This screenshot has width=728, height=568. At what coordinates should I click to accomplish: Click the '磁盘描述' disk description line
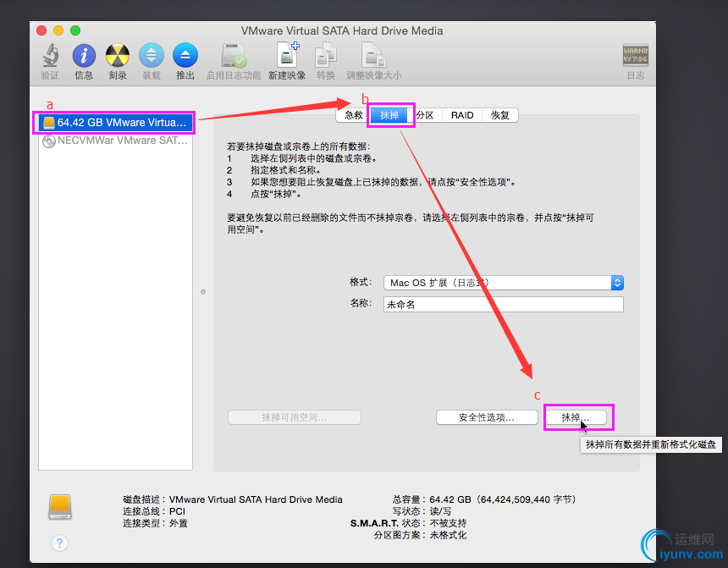pos(233,499)
